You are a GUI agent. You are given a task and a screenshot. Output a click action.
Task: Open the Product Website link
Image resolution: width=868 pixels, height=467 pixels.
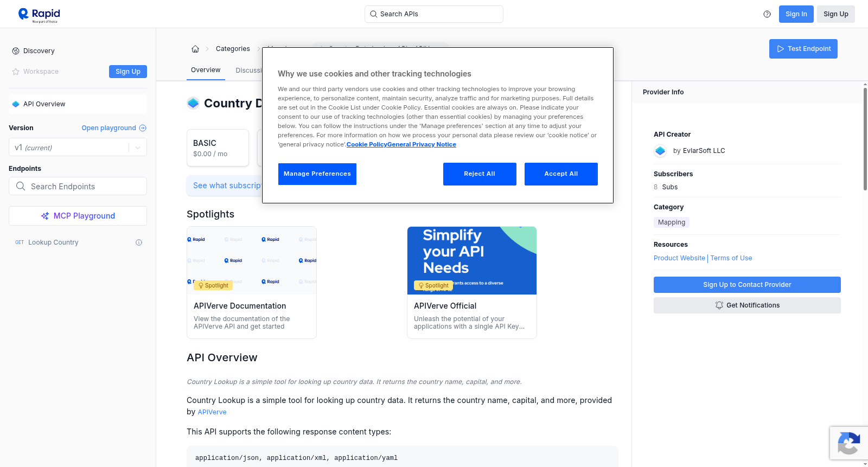coord(679,258)
